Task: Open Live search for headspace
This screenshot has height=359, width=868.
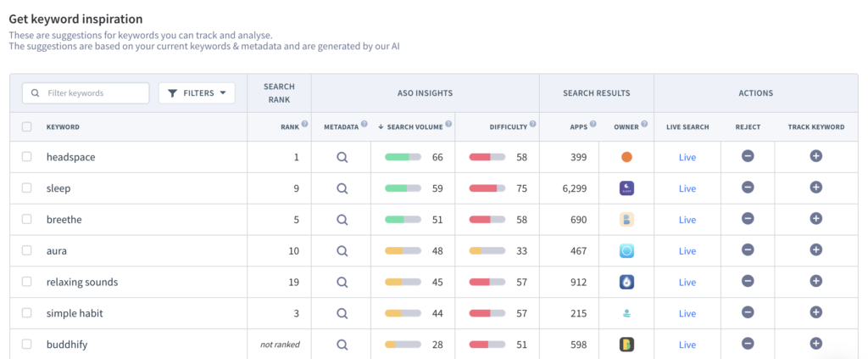Action: click(687, 157)
